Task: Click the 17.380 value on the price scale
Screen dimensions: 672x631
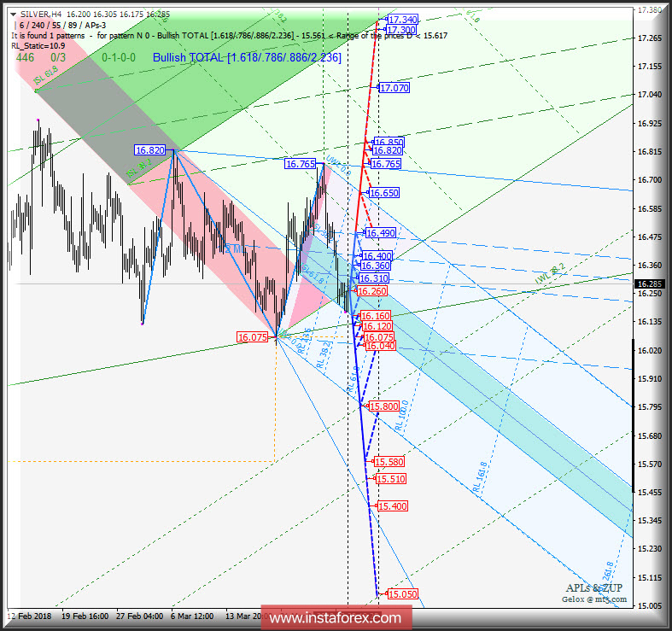Action: tap(650, 10)
